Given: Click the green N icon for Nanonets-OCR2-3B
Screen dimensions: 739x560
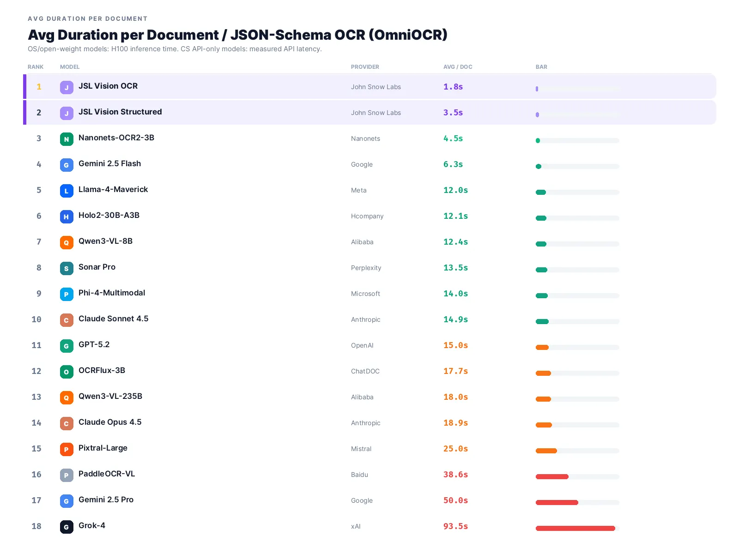Looking at the screenshot, I should point(67,139).
